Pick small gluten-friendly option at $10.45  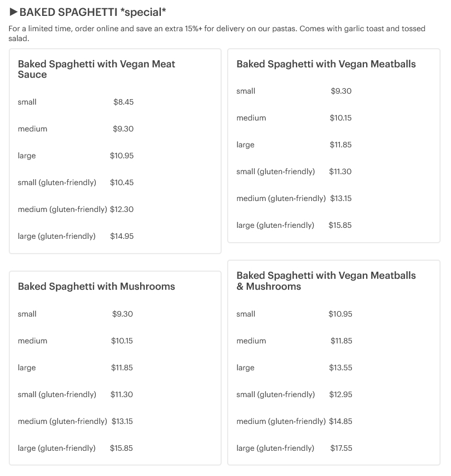point(76,182)
